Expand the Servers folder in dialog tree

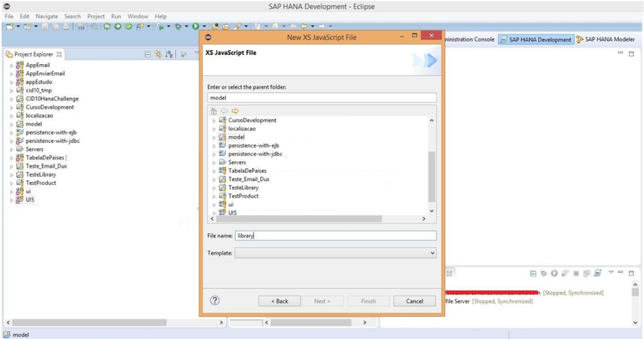tap(214, 162)
